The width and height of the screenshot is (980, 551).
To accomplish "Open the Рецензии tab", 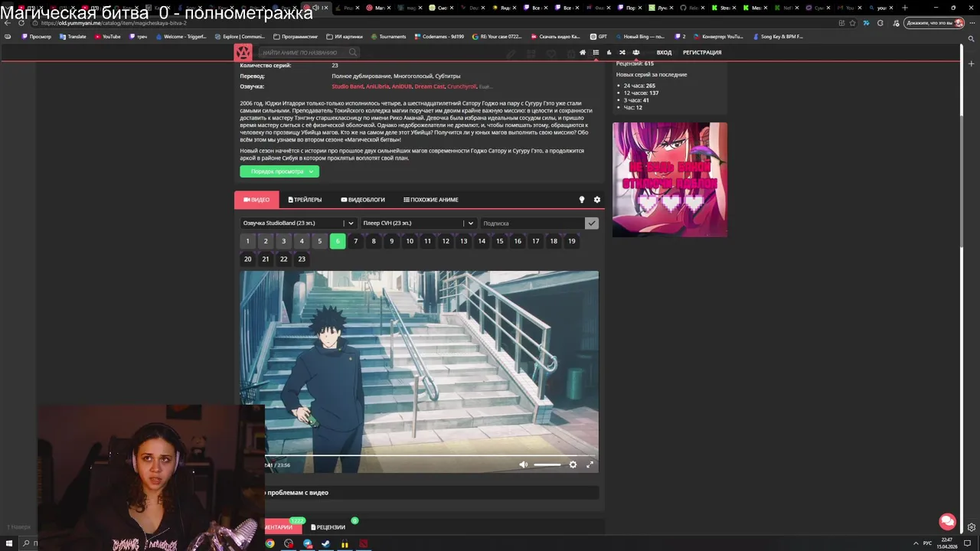I will point(328,527).
